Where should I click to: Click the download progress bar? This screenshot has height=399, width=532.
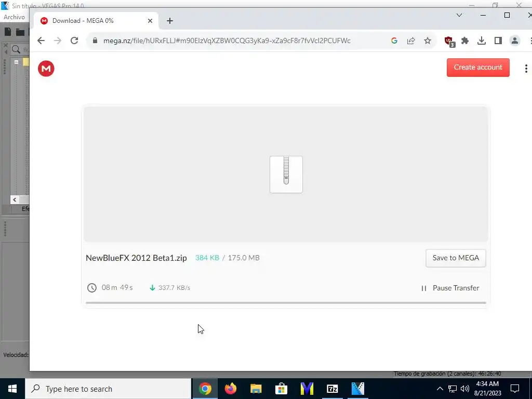(286, 303)
